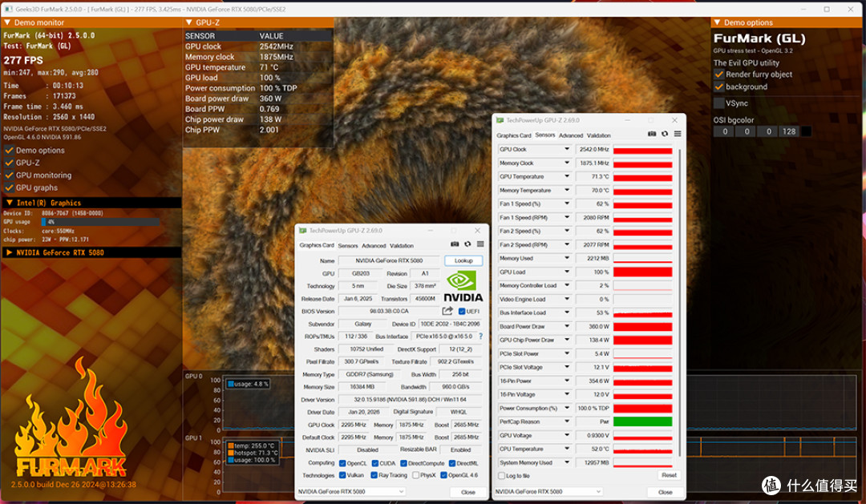Expand the NVIDIA GeForce RTX 5080 section

10,252
